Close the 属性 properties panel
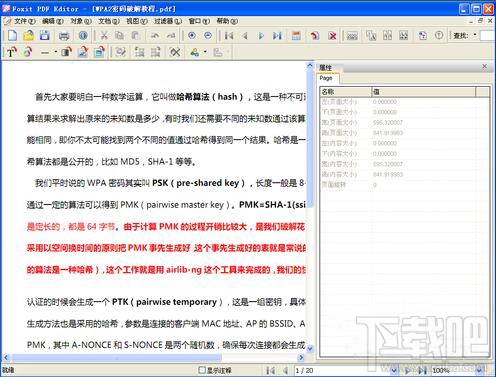 (x=485, y=66)
